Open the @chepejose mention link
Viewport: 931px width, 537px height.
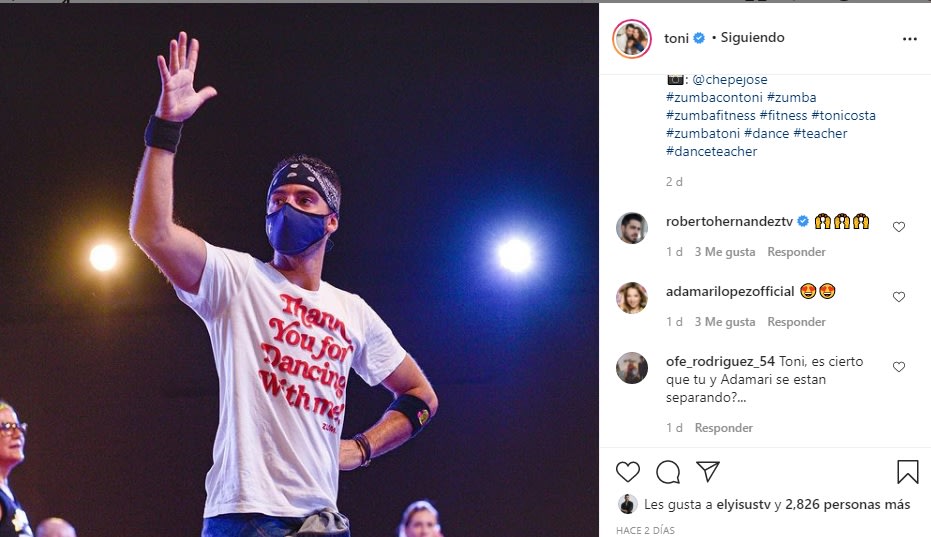click(729, 80)
